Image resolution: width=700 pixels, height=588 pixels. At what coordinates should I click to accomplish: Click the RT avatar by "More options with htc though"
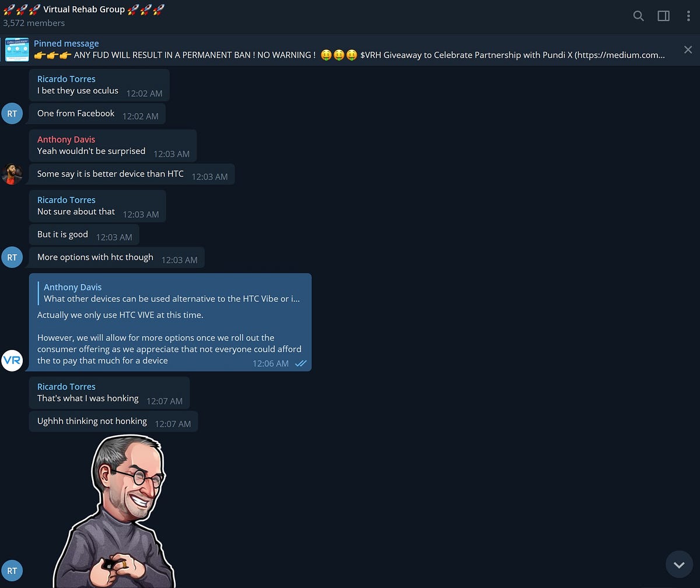(12, 257)
